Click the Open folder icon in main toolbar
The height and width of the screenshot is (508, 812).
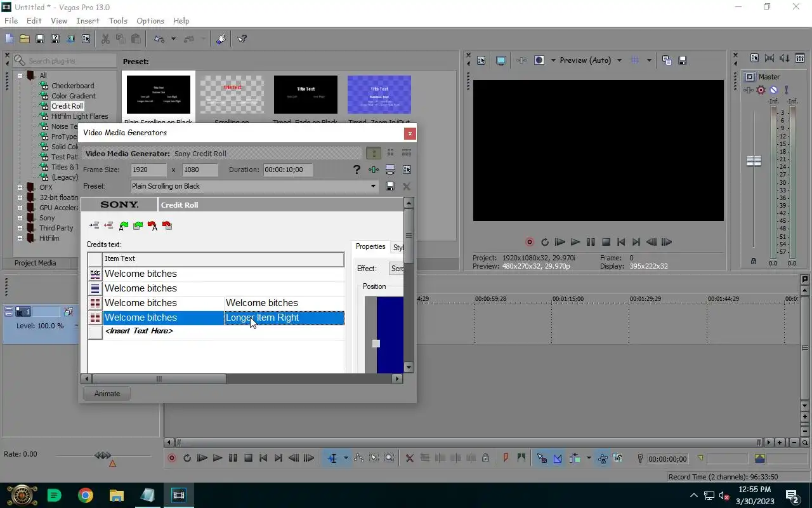25,39
